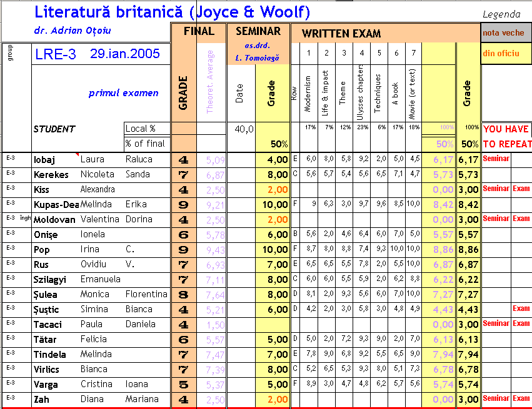Select the 'SEMINAR' section header

258,31
